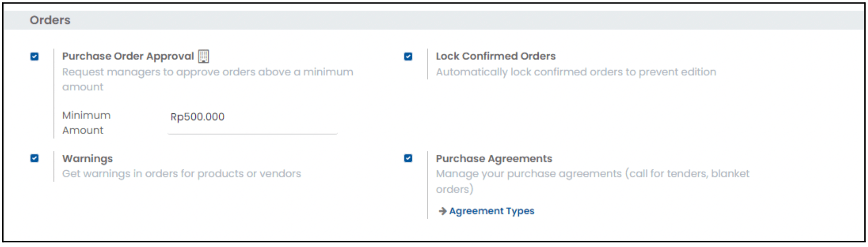868x247 pixels.
Task: Untick the Purchase Agreements checkbox
Action: click(408, 158)
